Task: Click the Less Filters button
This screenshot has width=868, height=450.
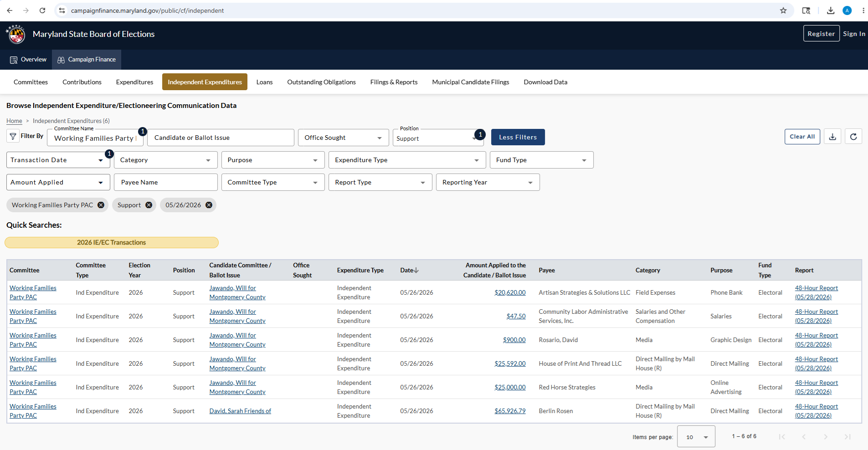Action: pyautogui.click(x=518, y=137)
